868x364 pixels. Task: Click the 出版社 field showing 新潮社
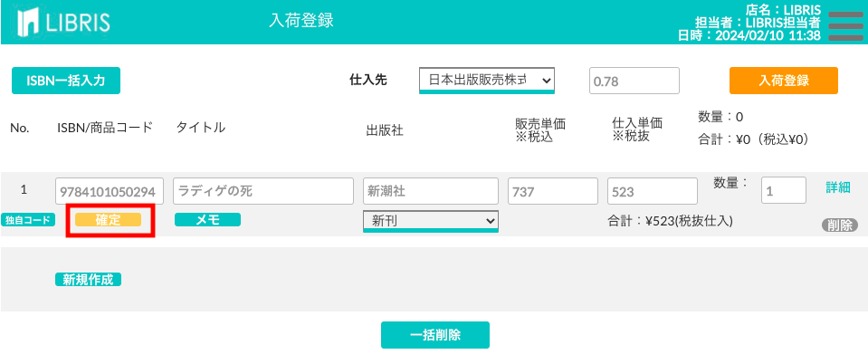point(431,191)
